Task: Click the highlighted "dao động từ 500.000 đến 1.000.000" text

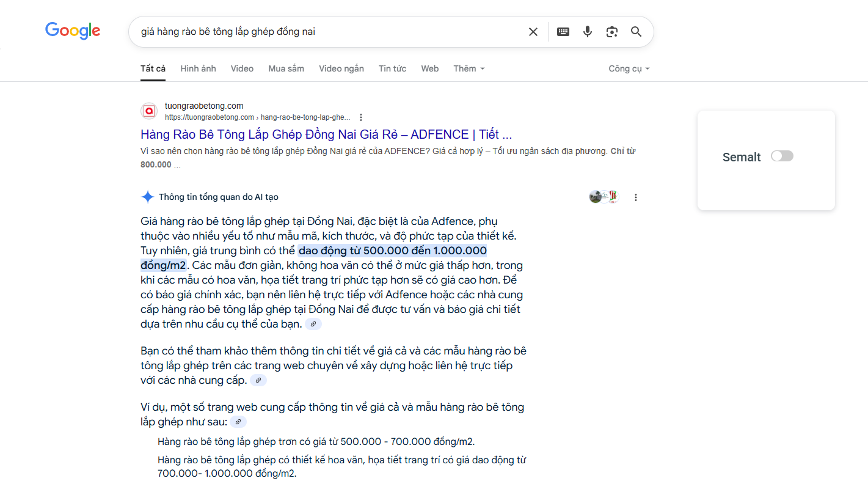Action: 392,251
